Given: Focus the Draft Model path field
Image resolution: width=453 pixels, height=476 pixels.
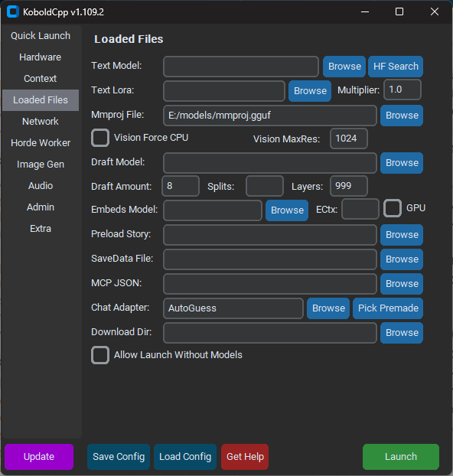Looking at the screenshot, I should point(270,163).
